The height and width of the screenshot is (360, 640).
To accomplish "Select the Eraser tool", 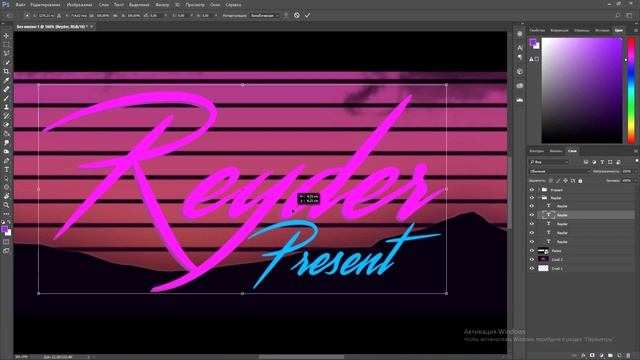I will (6, 125).
